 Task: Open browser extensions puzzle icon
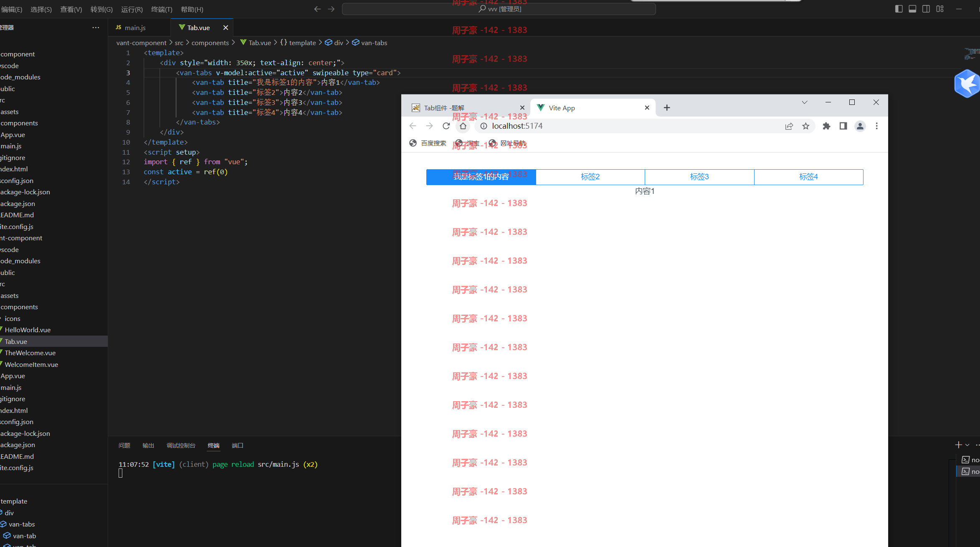click(x=826, y=126)
